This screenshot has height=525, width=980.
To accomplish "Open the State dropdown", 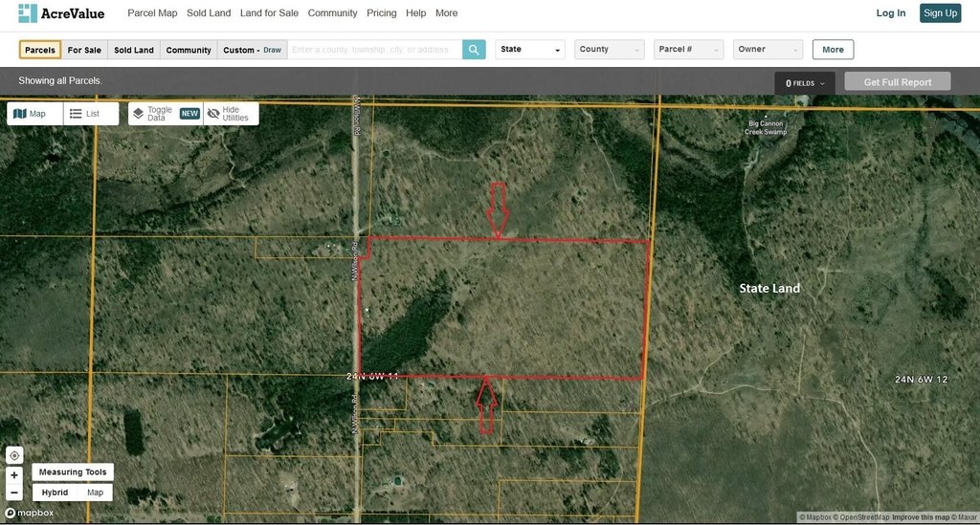I will [529, 50].
